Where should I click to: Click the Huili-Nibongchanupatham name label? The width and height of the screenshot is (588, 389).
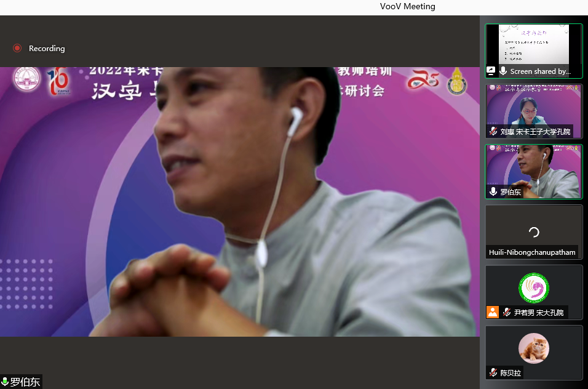532,252
